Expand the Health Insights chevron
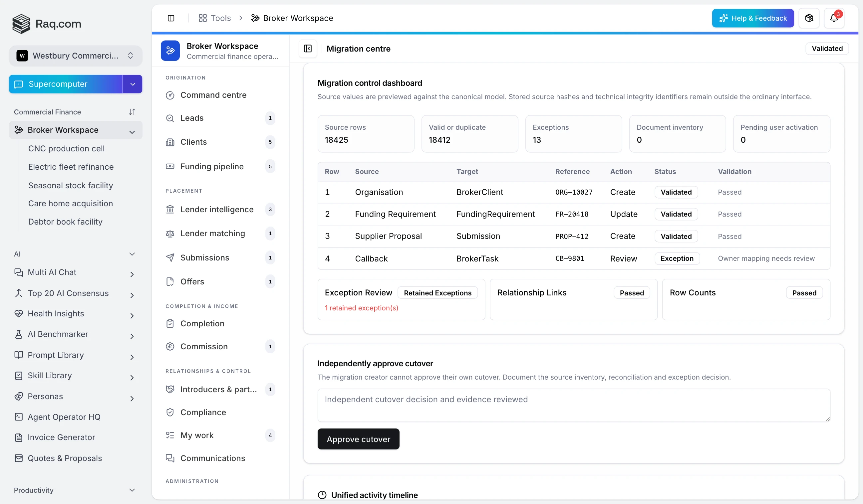The width and height of the screenshot is (863, 504). pos(132,315)
